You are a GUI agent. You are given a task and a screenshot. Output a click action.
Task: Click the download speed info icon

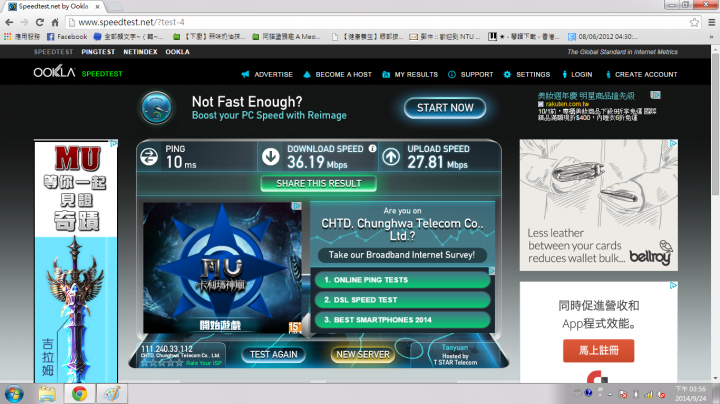372,148
